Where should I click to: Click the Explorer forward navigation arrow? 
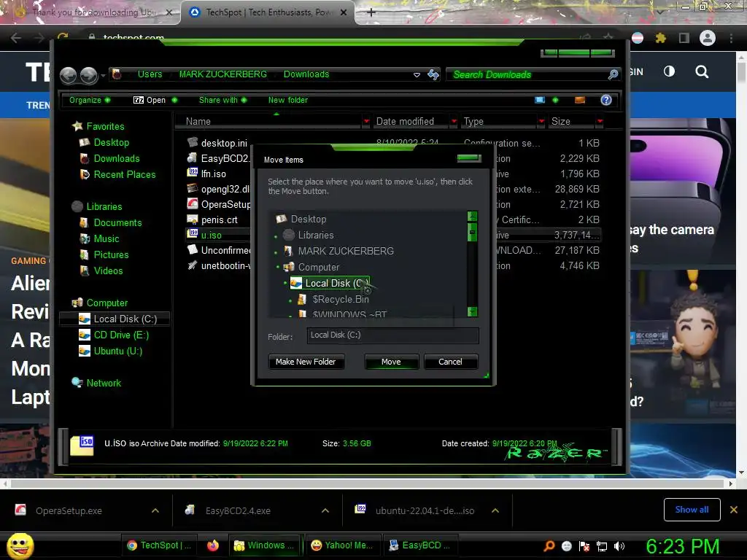tap(88, 75)
